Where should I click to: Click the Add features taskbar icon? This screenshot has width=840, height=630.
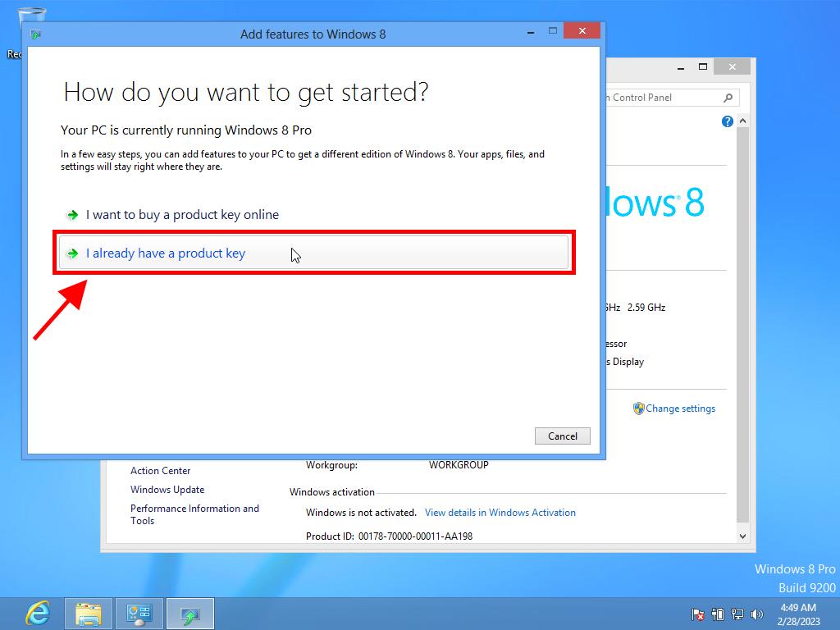190,614
